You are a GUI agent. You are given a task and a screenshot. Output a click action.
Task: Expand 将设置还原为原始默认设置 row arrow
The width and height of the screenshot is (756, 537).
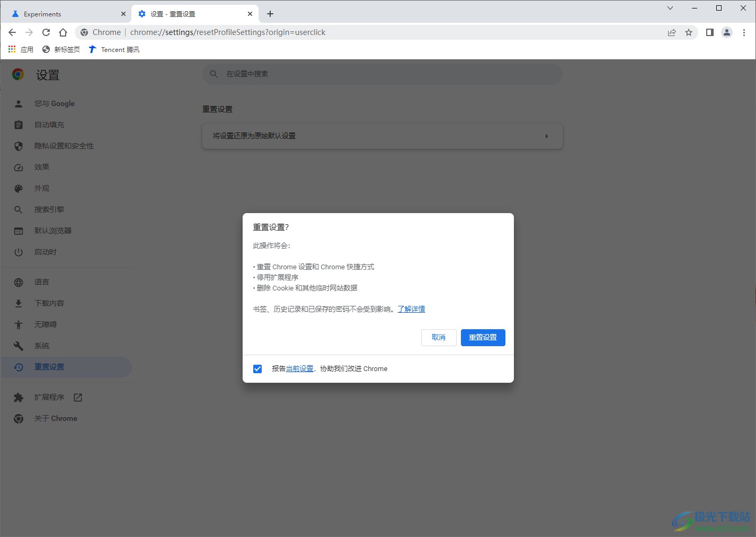click(547, 136)
